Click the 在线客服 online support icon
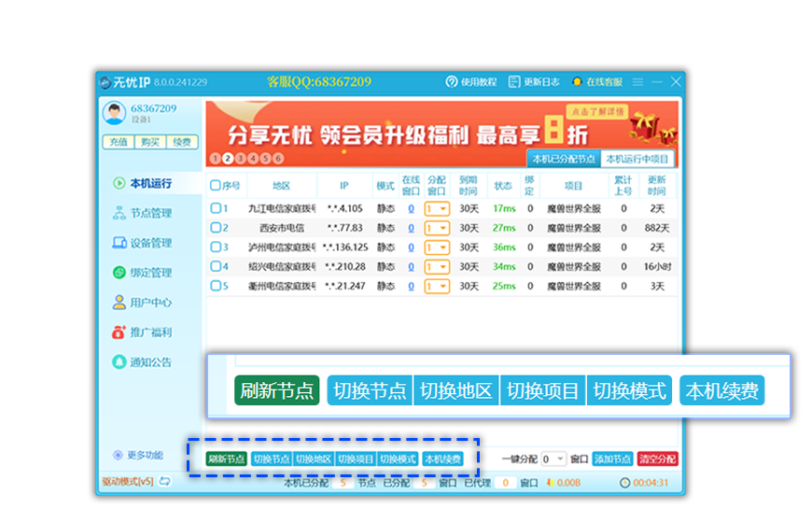 (578, 82)
